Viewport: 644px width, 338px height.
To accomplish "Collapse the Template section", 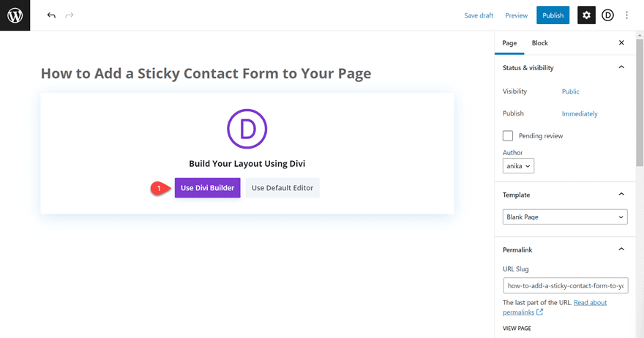I will [x=621, y=195].
